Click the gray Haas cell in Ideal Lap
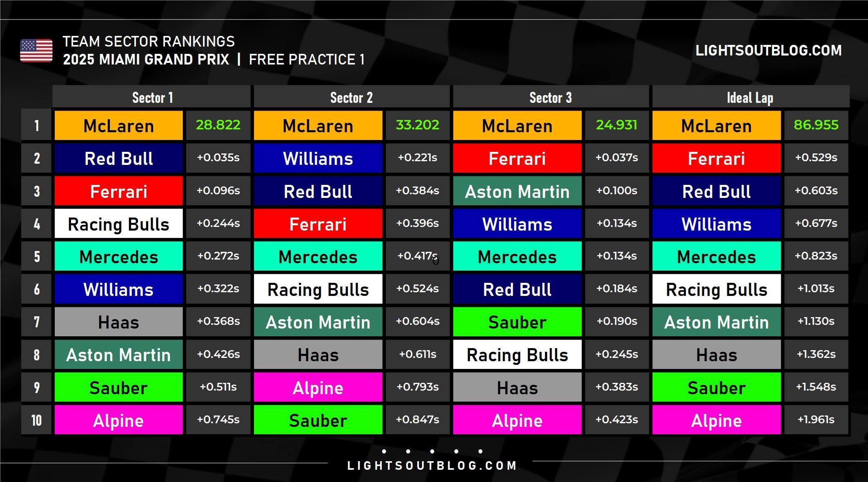The image size is (868, 482). [717, 355]
